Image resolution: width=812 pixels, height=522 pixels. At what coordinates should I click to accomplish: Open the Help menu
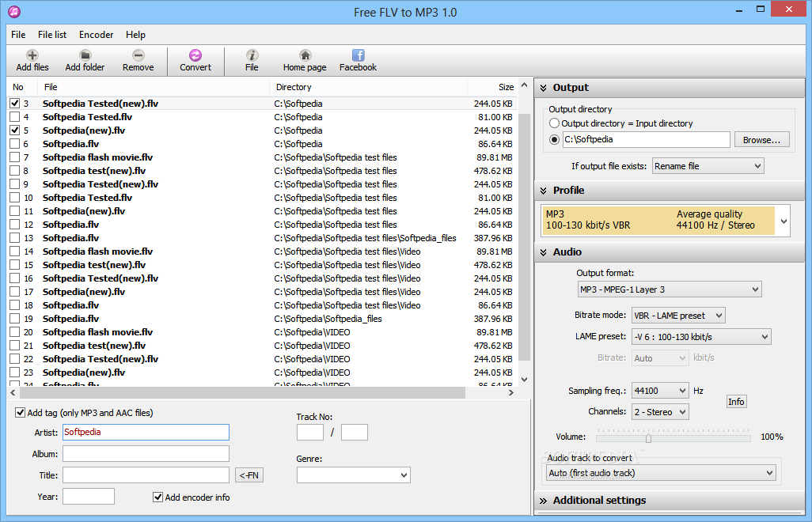135,35
